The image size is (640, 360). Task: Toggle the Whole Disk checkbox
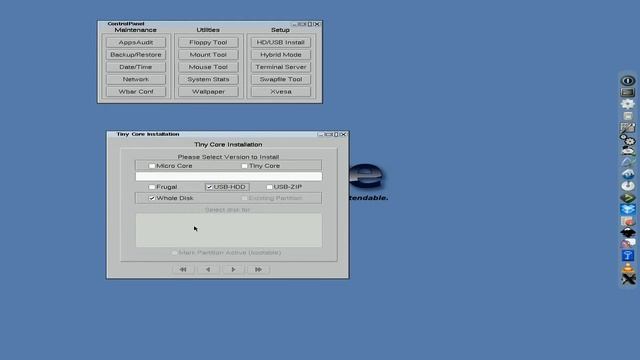[152, 198]
